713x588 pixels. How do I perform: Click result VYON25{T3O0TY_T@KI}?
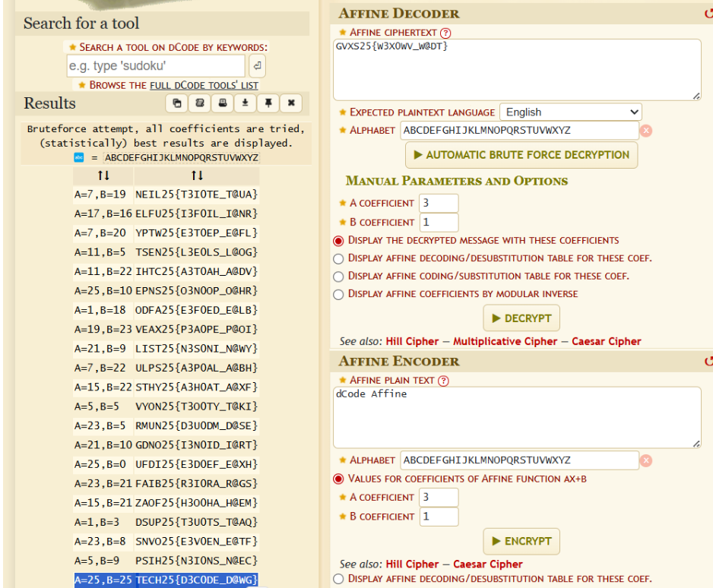(x=196, y=406)
